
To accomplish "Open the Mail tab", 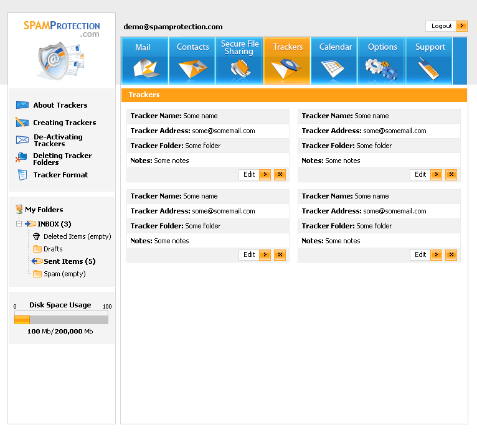I will point(145,61).
